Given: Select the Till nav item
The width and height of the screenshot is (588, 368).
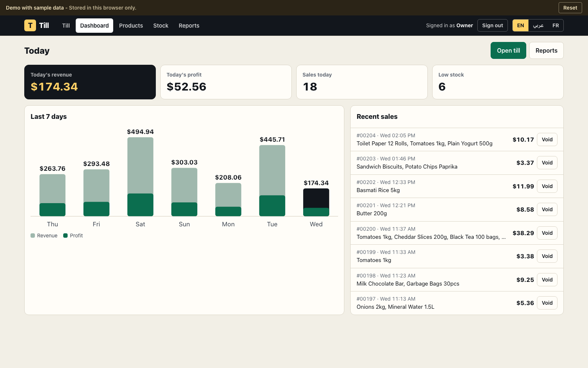Looking at the screenshot, I should tap(66, 25).
